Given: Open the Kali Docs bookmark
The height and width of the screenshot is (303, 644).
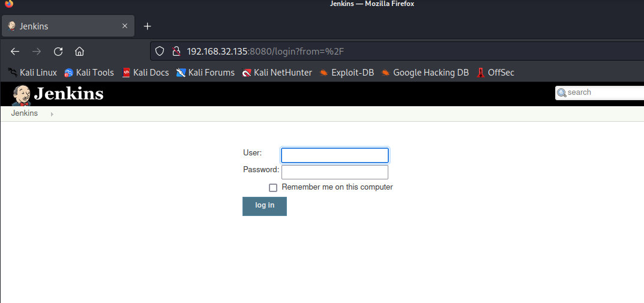Looking at the screenshot, I should pyautogui.click(x=145, y=73).
